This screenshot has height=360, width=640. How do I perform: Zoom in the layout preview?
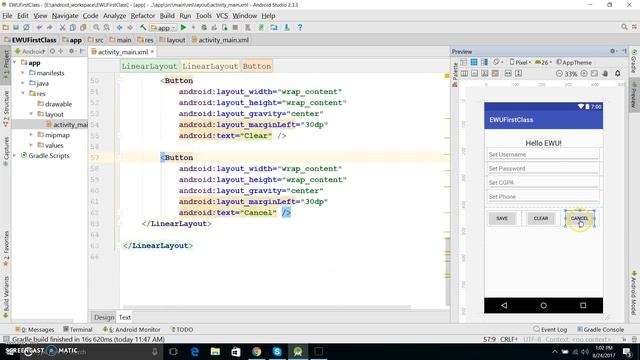(x=584, y=73)
